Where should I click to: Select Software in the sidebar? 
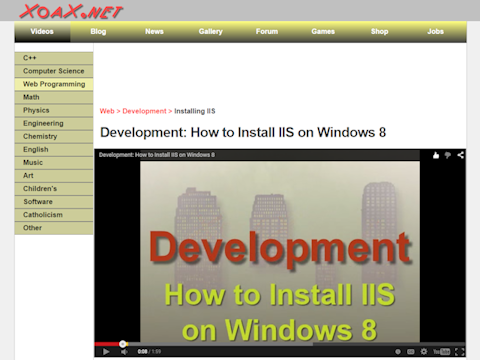tap(54, 202)
